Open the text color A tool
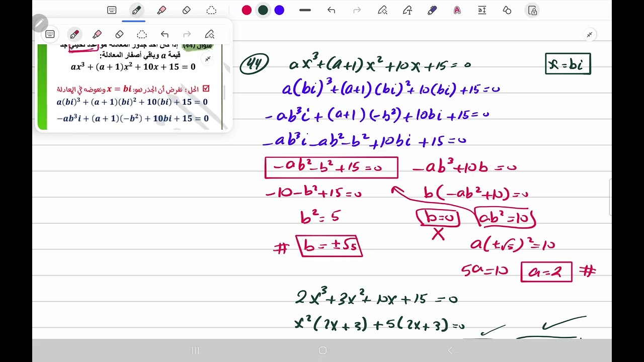 (x=457, y=10)
